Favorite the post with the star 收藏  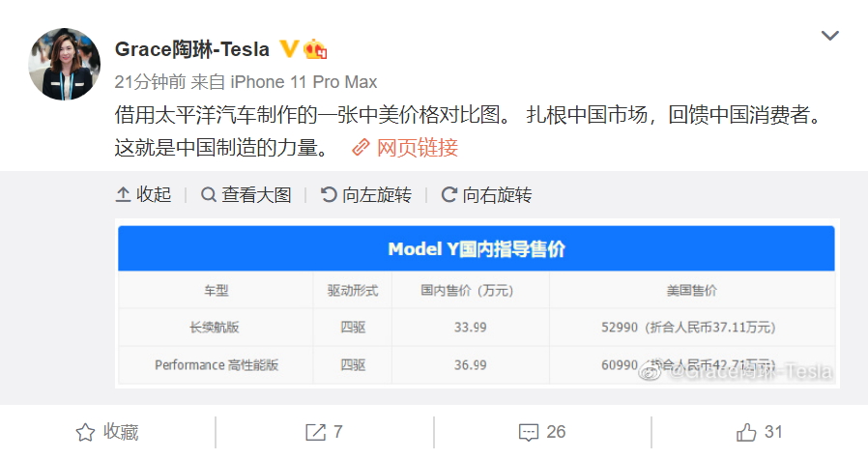pyautogui.click(x=107, y=432)
